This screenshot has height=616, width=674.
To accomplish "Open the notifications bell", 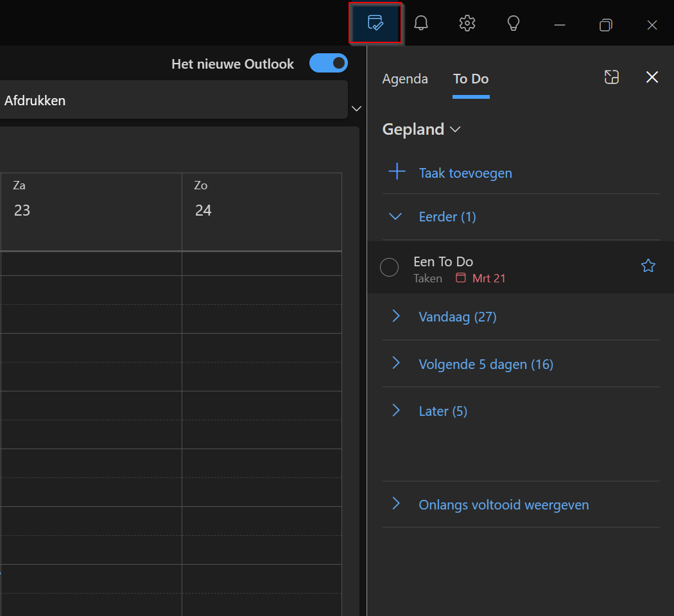I will click(x=421, y=23).
